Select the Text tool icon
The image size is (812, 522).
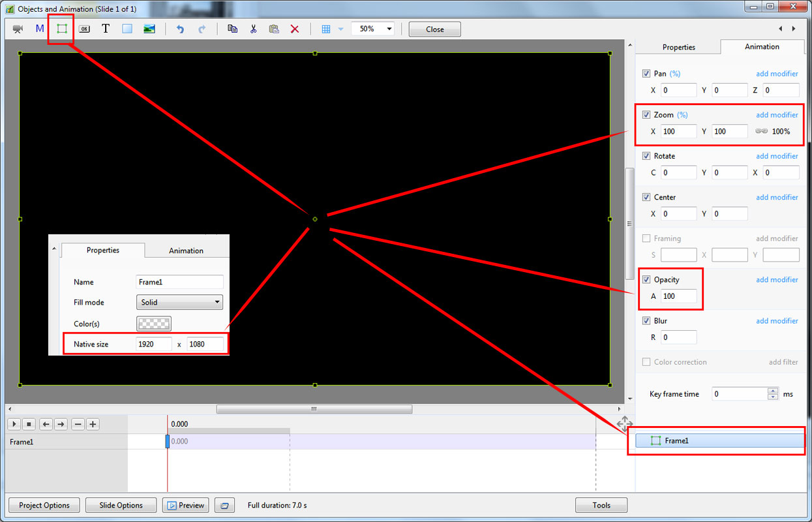pos(106,29)
